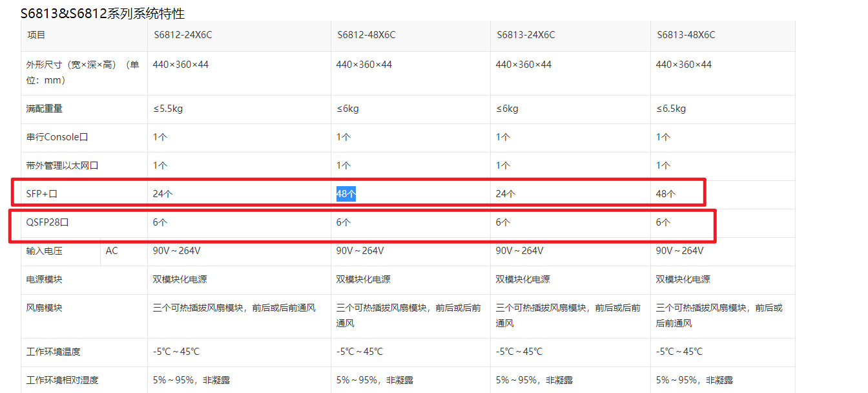The width and height of the screenshot is (868, 393).
Task: Click 24个 in SFP+口 row under S6812-24X6C
Action: pos(163,194)
